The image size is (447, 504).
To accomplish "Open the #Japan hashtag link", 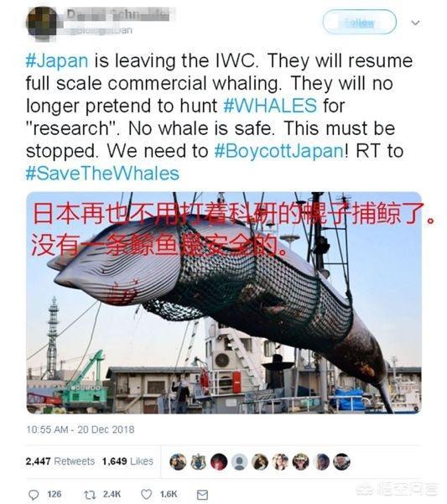I will point(57,60).
